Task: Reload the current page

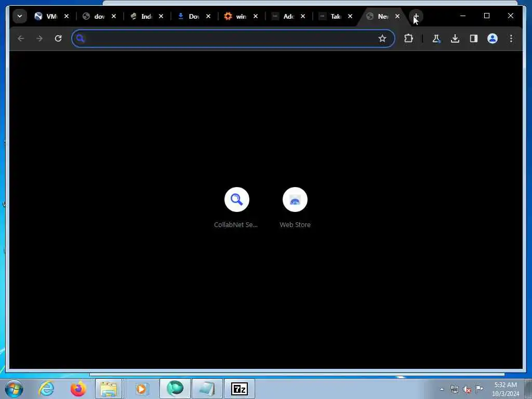Action: 58,38
